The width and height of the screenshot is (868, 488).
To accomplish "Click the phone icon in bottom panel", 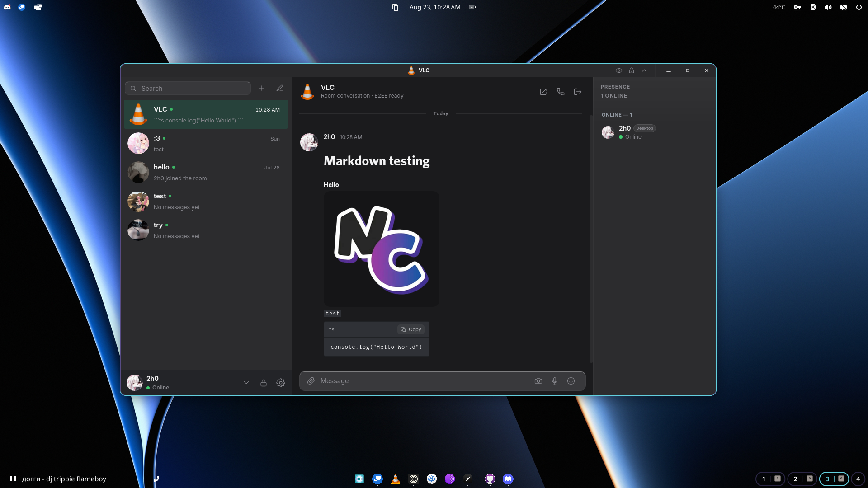I will (x=156, y=479).
